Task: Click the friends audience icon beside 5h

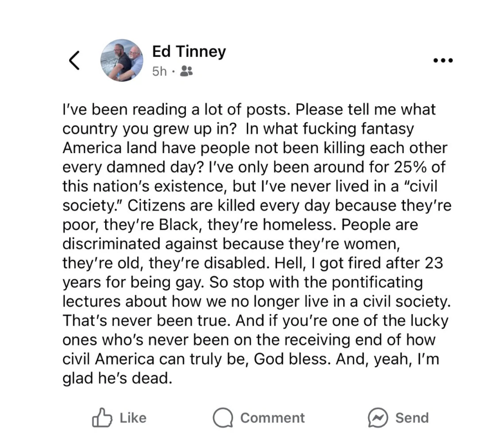Action: [x=187, y=71]
